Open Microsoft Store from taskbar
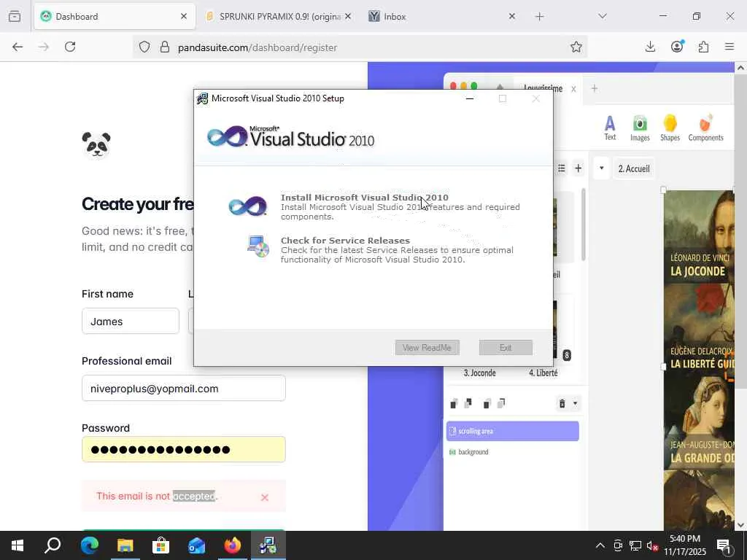The width and height of the screenshot is (747, 560). coord(160,545)
